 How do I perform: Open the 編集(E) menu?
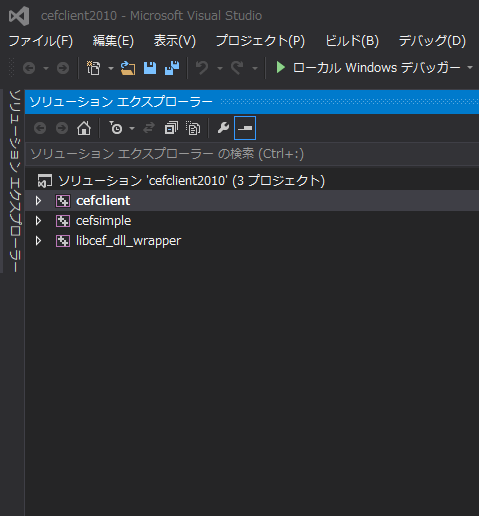(x=113, y=41)
